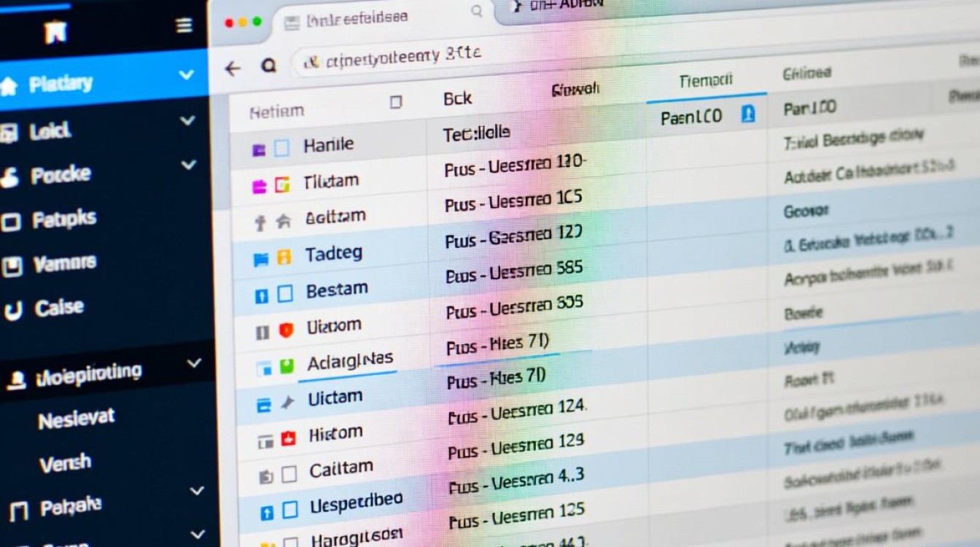Click the red shield icon beside Uiatom
This screenshot has height=547, width=980.
(286, 330)
